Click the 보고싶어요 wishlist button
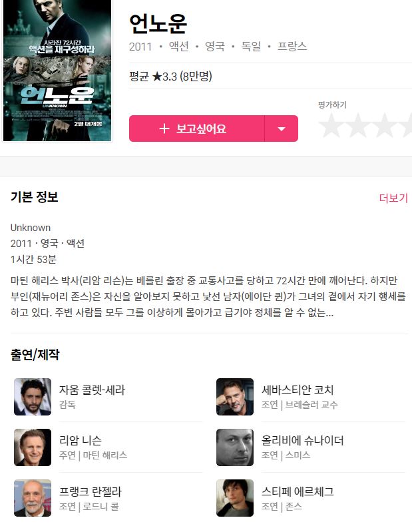The width and height of the screenshot is (412, 532). 196,129
